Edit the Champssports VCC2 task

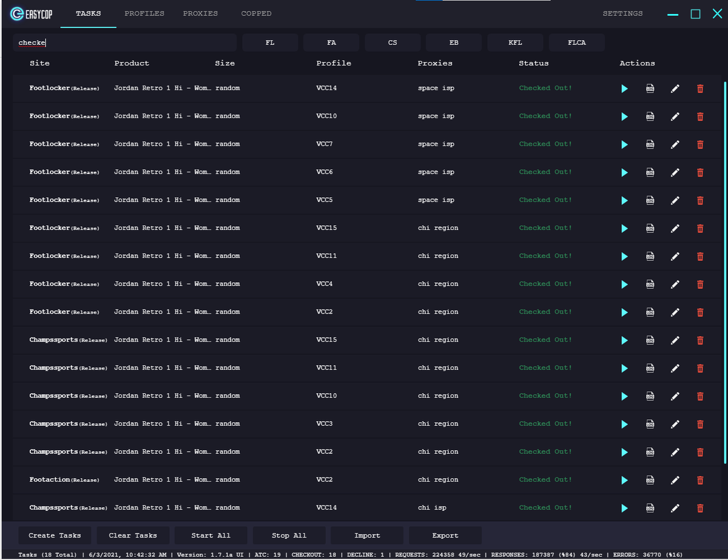pyautogui.click(x=675, y=452)
